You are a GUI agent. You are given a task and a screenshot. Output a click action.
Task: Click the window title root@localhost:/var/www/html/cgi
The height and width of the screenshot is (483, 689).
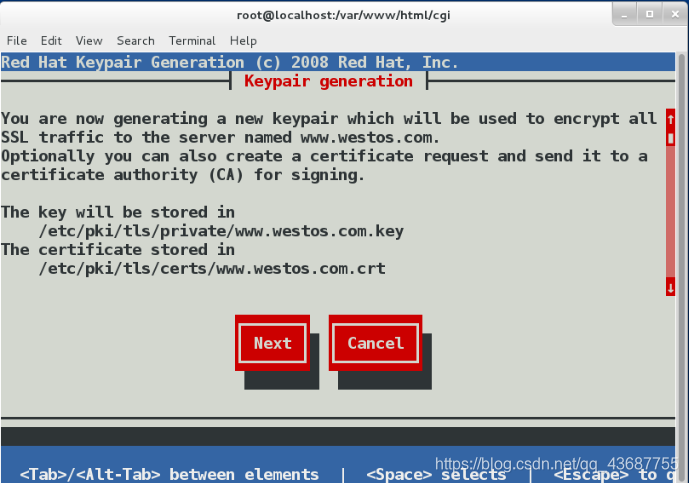(x=344, y=15)
